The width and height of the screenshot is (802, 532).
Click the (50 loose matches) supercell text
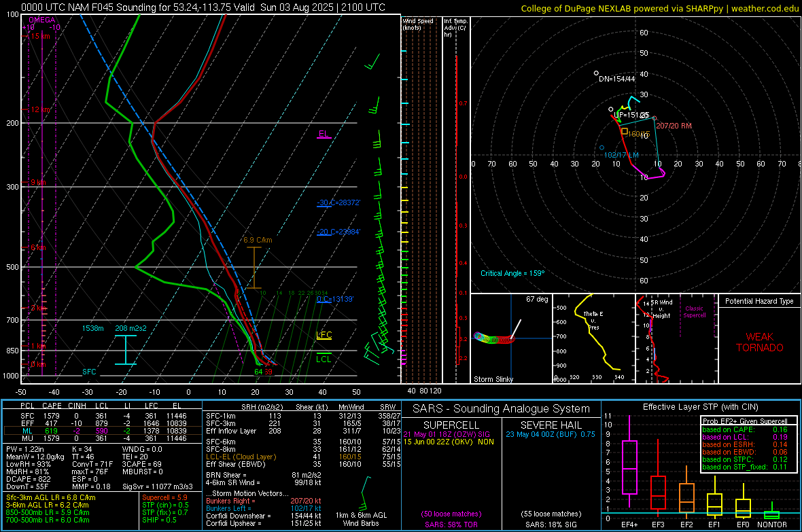451,514
